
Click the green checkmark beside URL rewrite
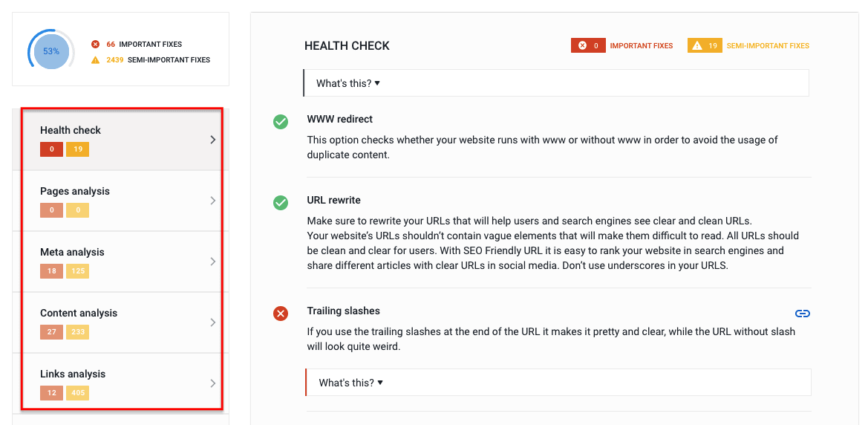click(281, 202)
